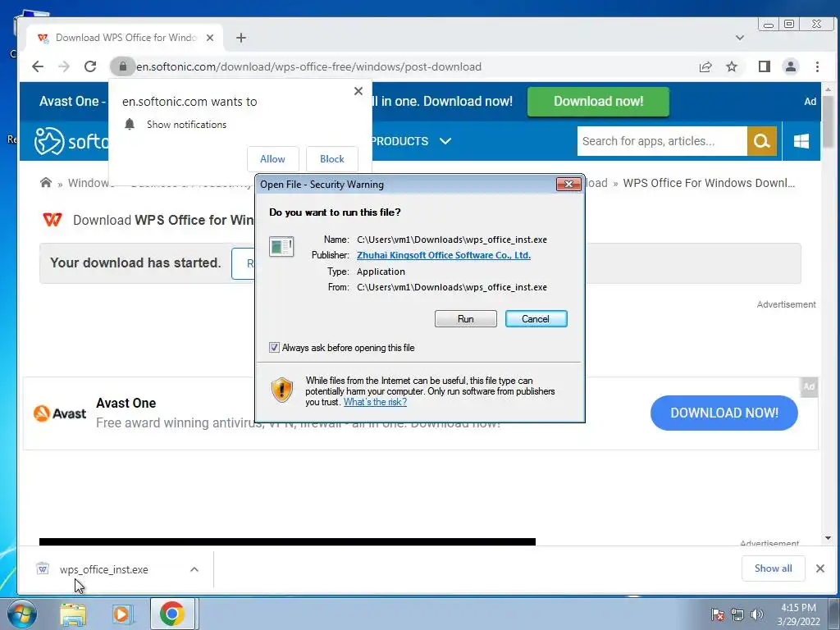The height and width of the screenshot is (630, 840).
Task: Show all downloads
Action: point(773,568)
